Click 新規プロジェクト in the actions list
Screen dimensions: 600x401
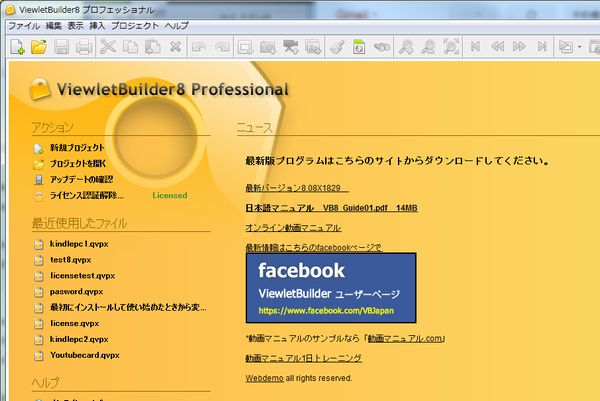(x=76, y=147)
